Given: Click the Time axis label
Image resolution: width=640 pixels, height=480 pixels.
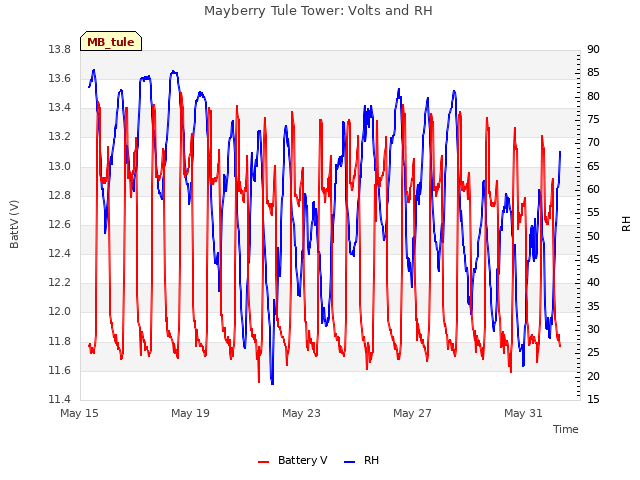Looking at the screenshot, I should (566, 429).
